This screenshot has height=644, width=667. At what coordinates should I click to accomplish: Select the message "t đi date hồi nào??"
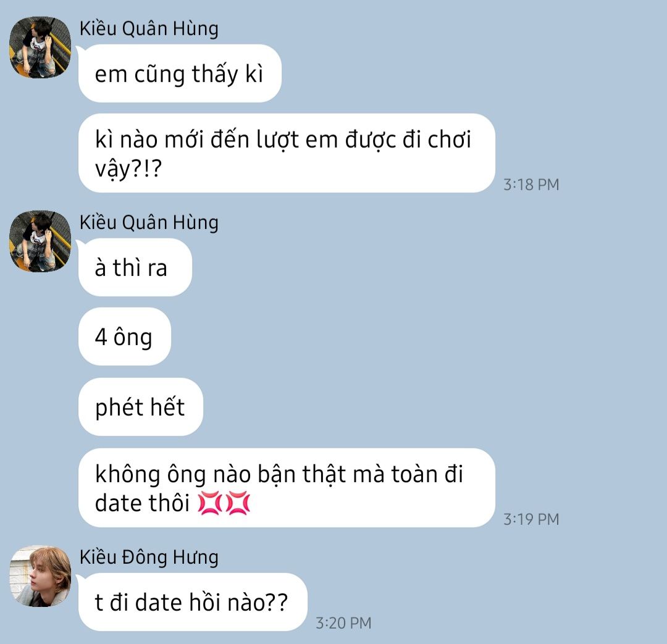[x=193, y=602]
